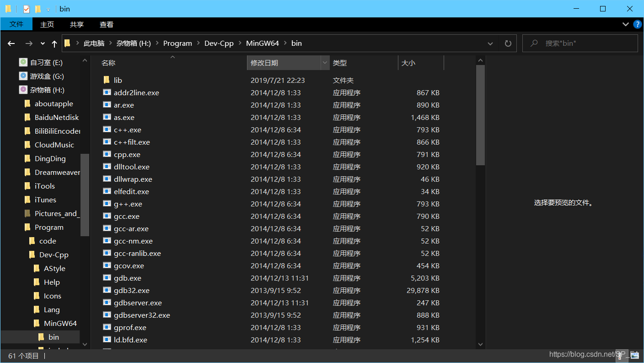Select the iTunes folder in tree
644x363 pixels.
pyautogui.click(x=45, y=200)
